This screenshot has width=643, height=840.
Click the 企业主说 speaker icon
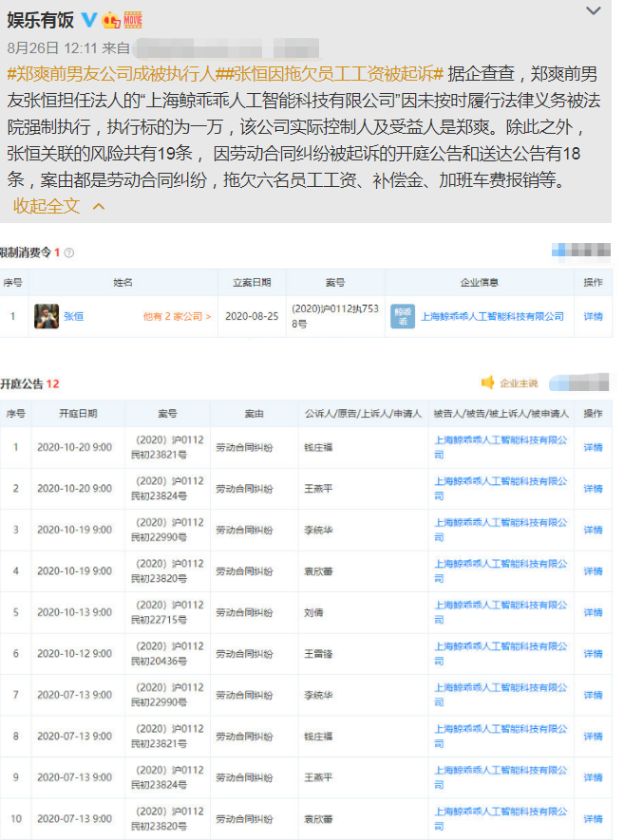[487, 383]
